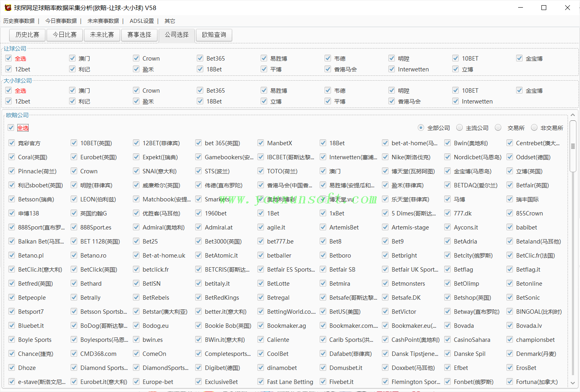
Task: Uncheck 金宝博 in the 让球公司 group
Action: (x=519, y=58)
